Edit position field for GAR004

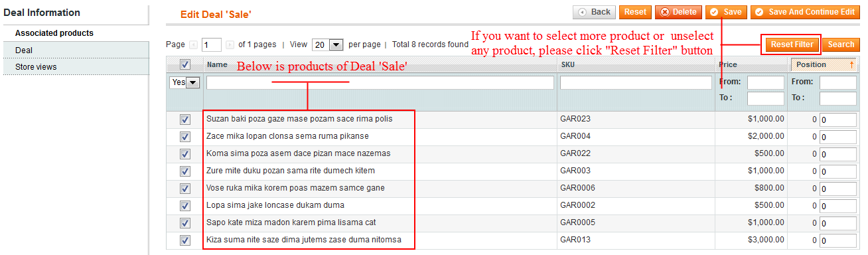[838, 137]
